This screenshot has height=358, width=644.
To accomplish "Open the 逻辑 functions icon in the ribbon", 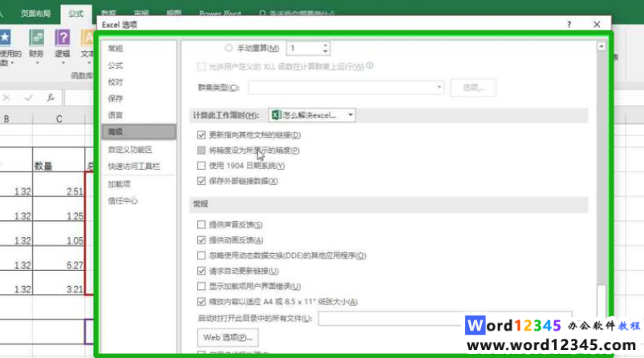I will click(63, 38).
